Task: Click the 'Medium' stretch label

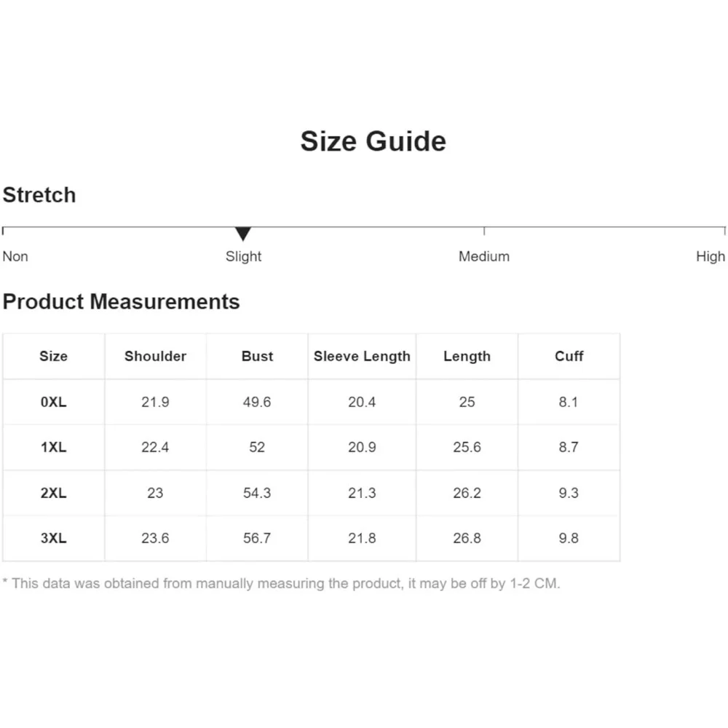Action: click(x=484, y=256)
